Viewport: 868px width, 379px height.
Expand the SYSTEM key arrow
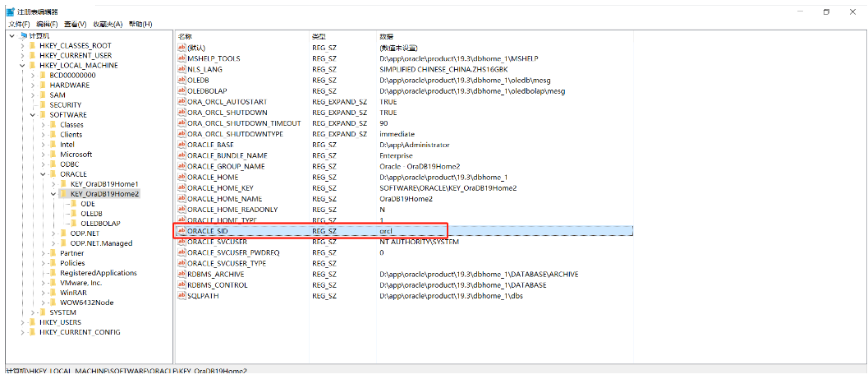(x=33, y=312)
